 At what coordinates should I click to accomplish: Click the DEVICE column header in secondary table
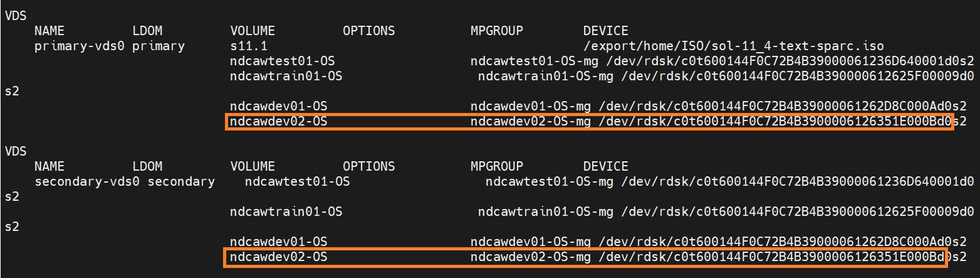(605, 166)
